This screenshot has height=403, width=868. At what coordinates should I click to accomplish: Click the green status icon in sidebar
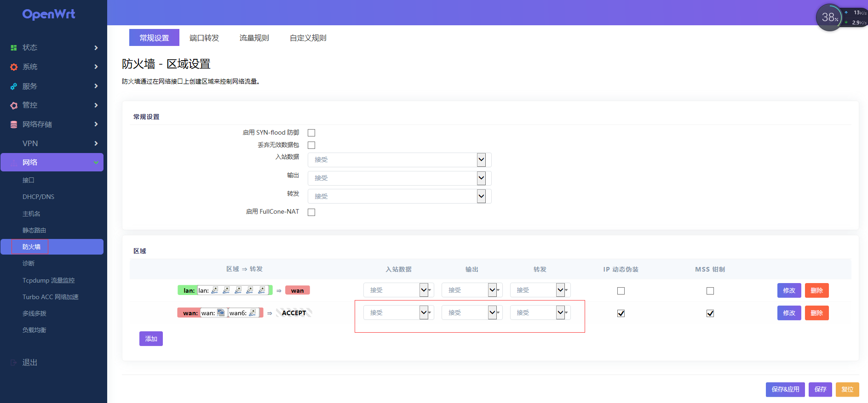(x=14, y=48)
